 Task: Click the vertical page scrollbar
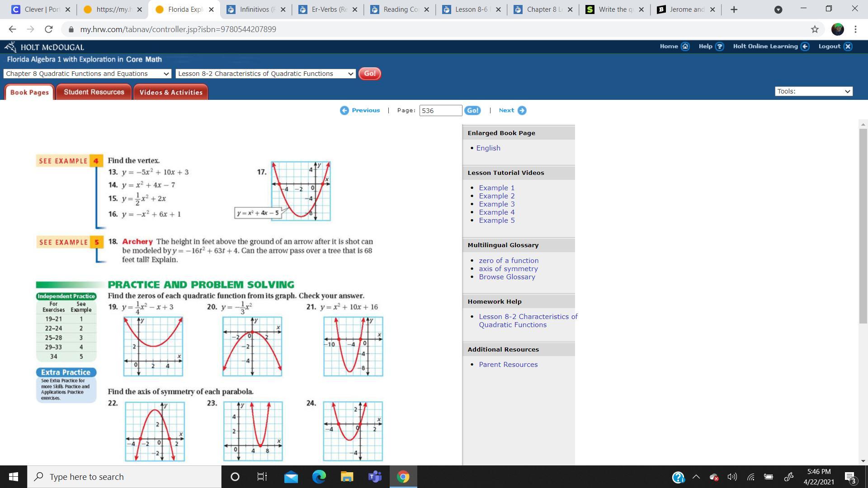863,226
